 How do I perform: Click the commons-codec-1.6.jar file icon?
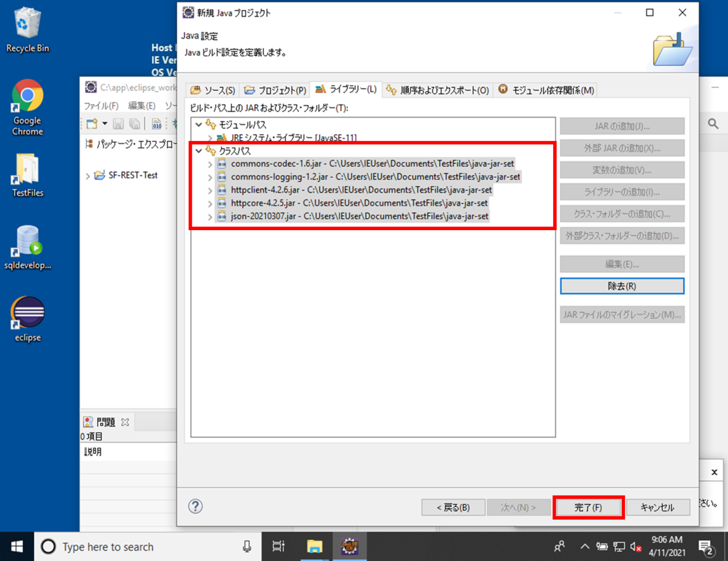tap(222, 164)
